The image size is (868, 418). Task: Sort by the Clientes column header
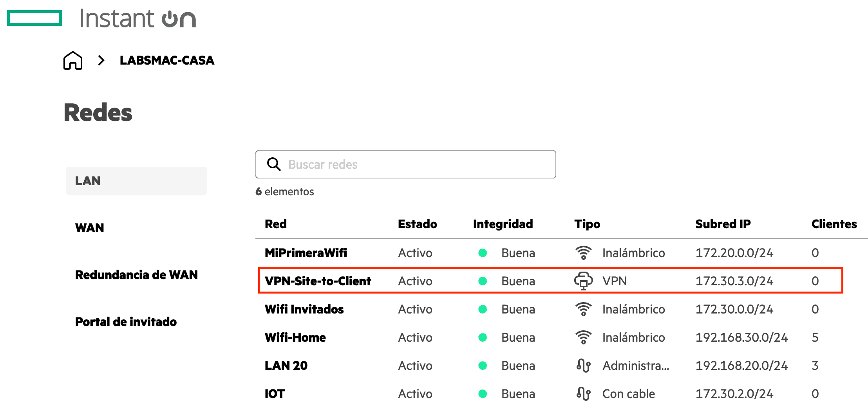click(834, 224)
